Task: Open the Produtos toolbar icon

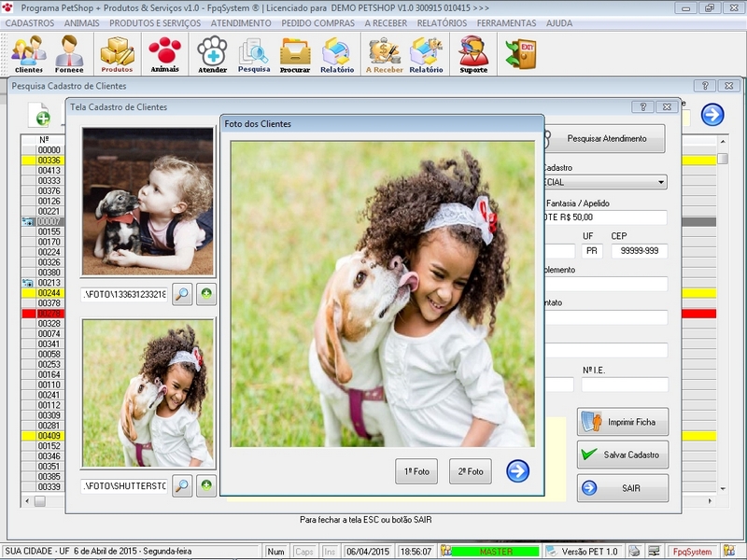Action: [118, 54]
